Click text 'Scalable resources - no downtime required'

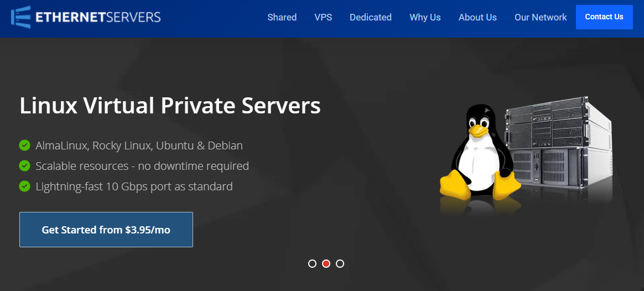click(142, 166)
